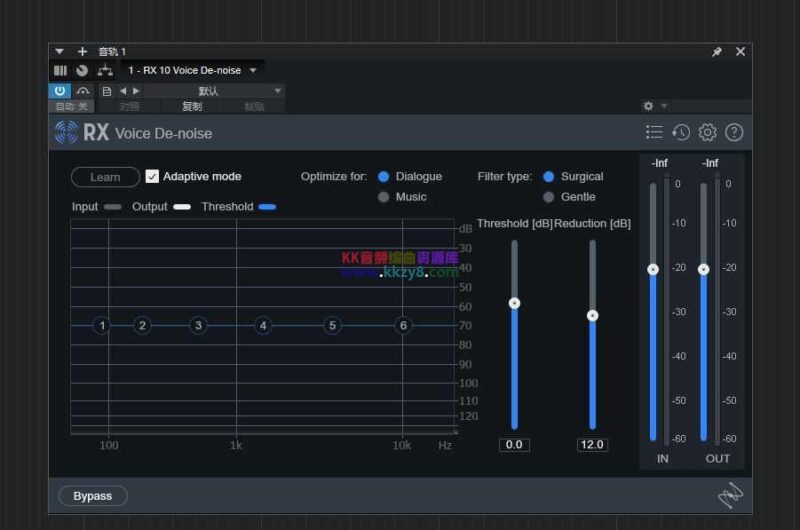Click the Learn button

(105, 177)
